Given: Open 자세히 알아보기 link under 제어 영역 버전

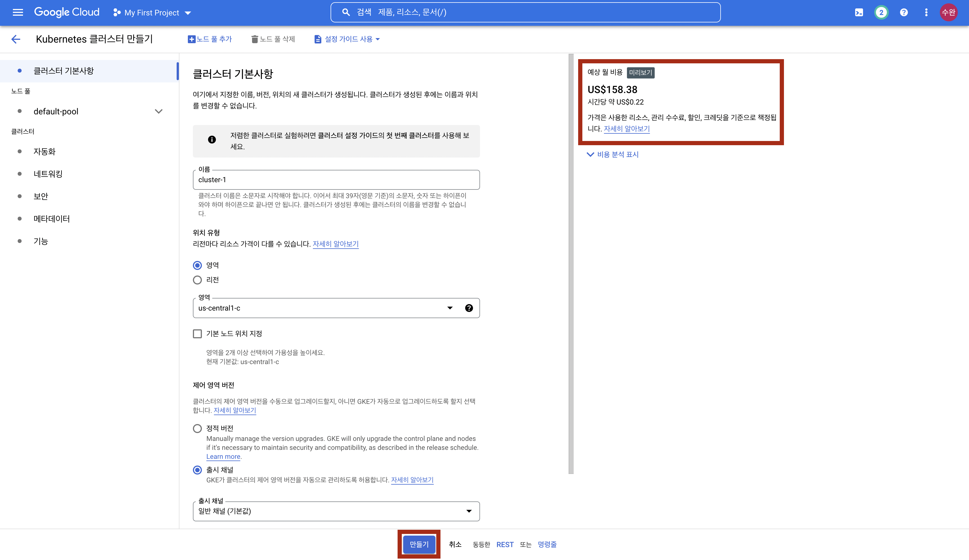Looking at the screenshot, I should tap(235, 410).
